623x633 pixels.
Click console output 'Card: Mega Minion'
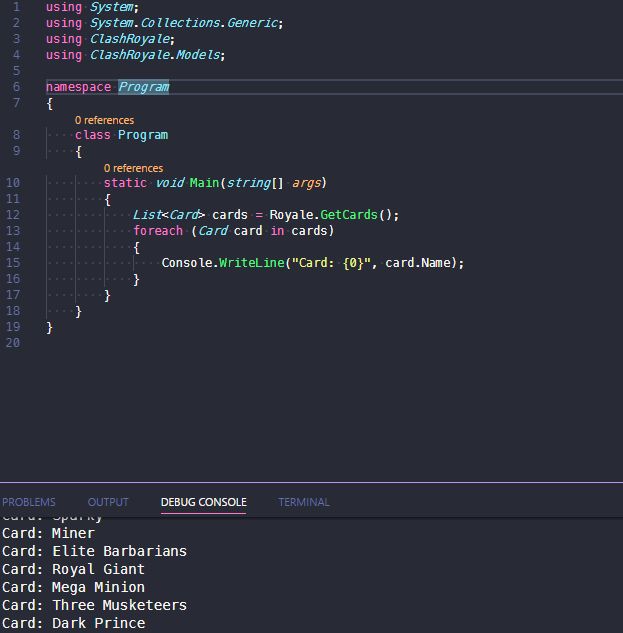(x=73, y=587)
